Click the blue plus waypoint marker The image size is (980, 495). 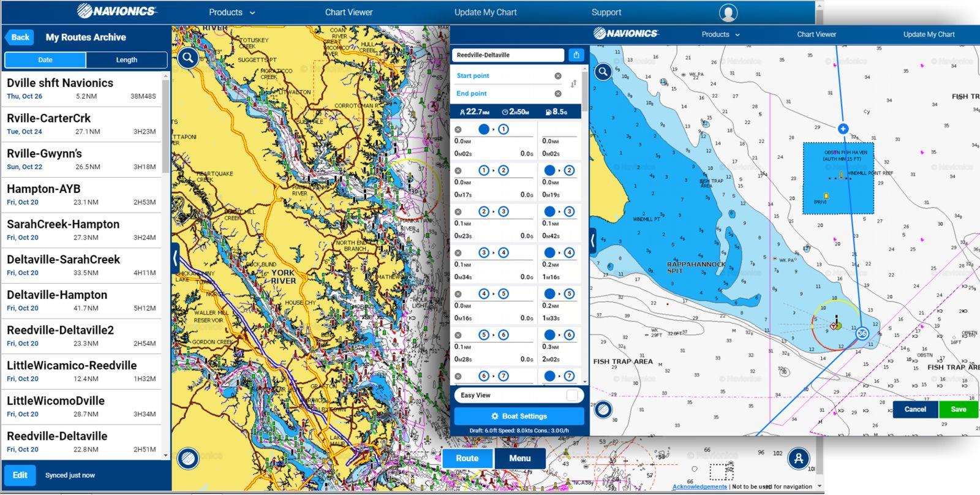pyautogui.click(x=843, y=129)
